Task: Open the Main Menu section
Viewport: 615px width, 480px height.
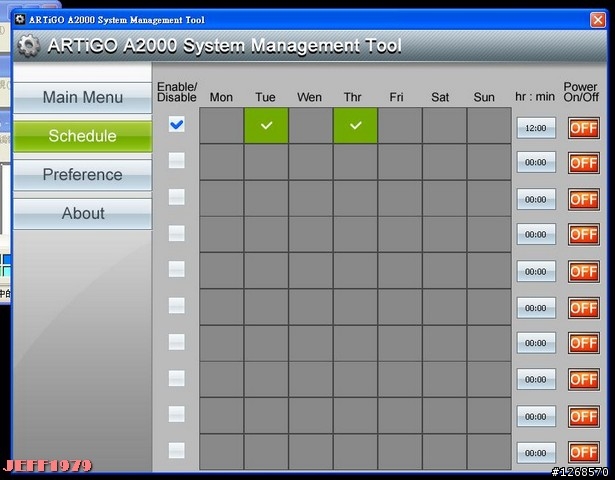Action: (82, 98)
